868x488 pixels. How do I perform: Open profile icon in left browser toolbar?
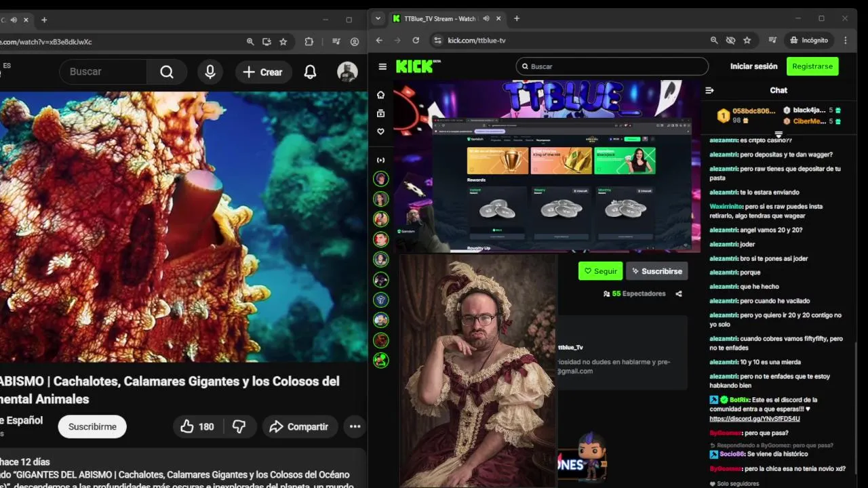pyautogui.click(x=355, y=41)
